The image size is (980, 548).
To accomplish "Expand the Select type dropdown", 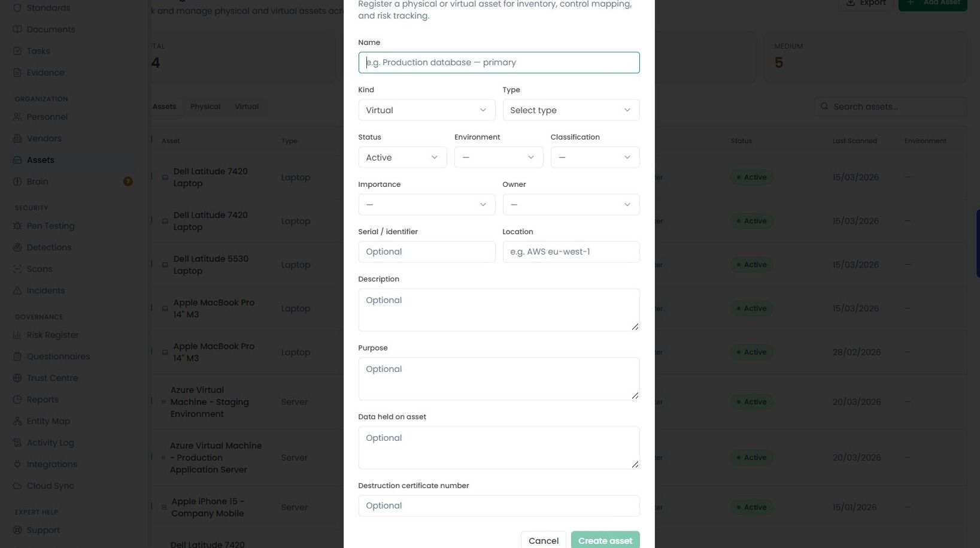I will (571, 110).
